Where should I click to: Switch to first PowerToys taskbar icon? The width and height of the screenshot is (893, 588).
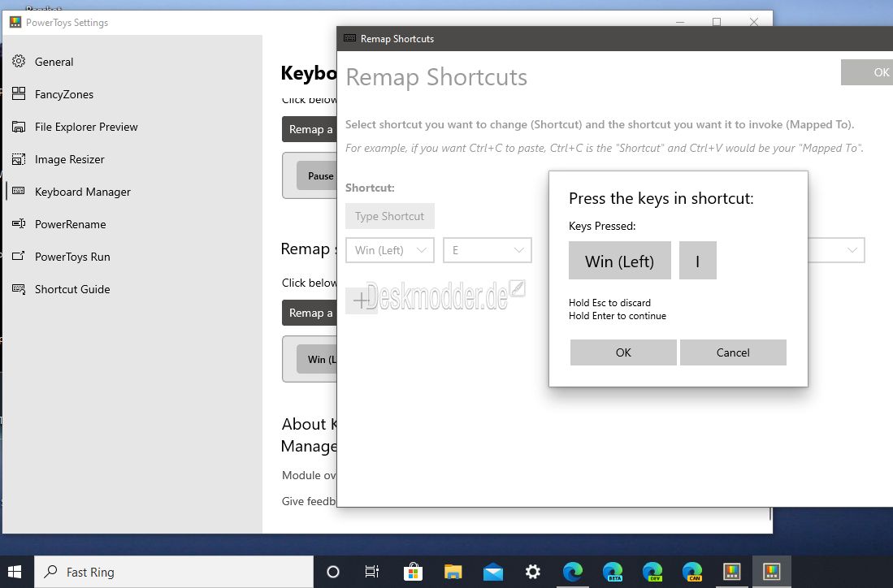coord(732,572)
